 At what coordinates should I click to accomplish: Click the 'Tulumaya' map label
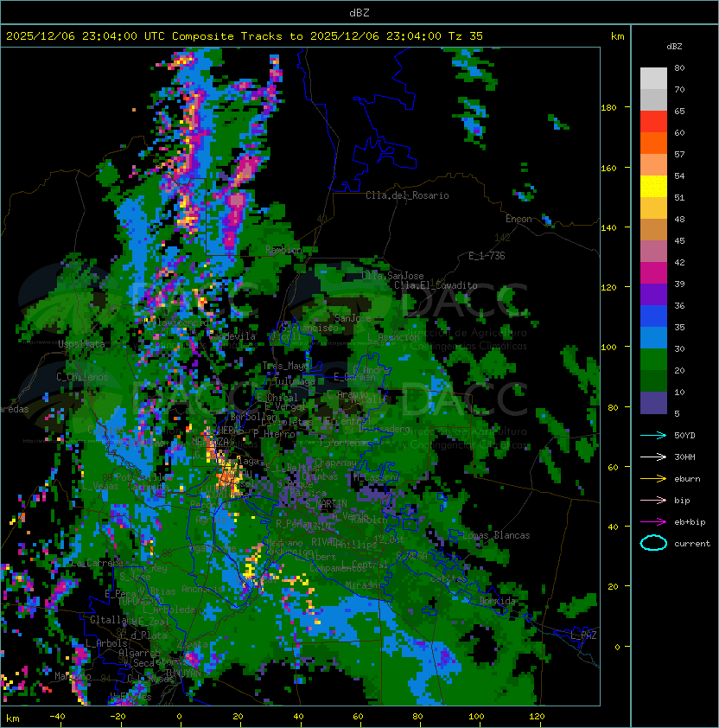pos(295,381)
